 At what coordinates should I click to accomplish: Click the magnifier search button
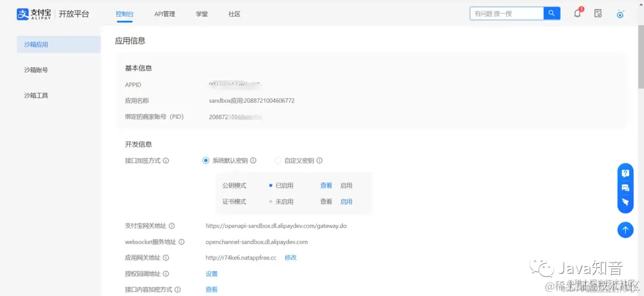tap(552, 13)
